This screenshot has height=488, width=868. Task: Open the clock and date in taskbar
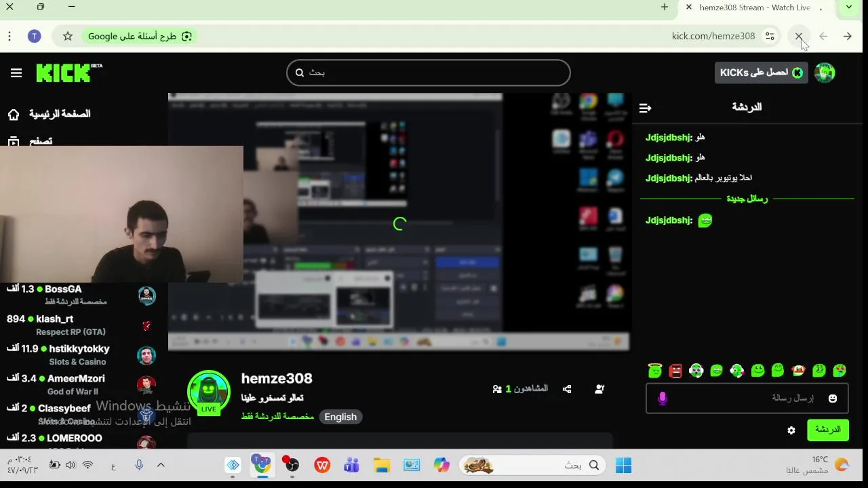coord(22,465)
